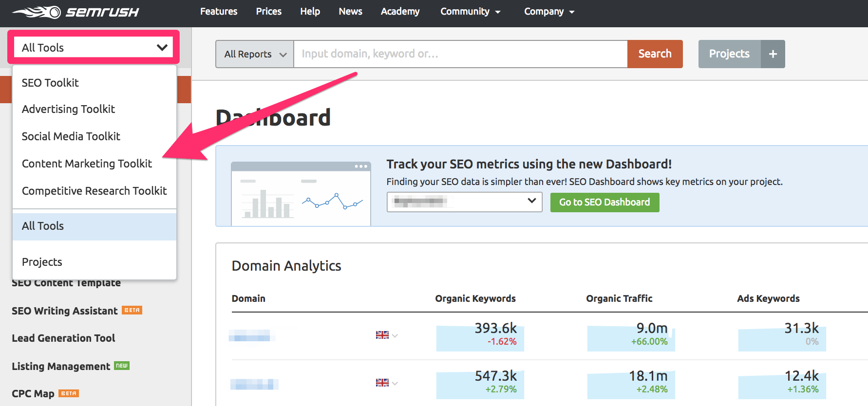Screen dimensions: 868x406
Task: Click the orange Search button
Action: pyautogui.click(x=655, y=54)
